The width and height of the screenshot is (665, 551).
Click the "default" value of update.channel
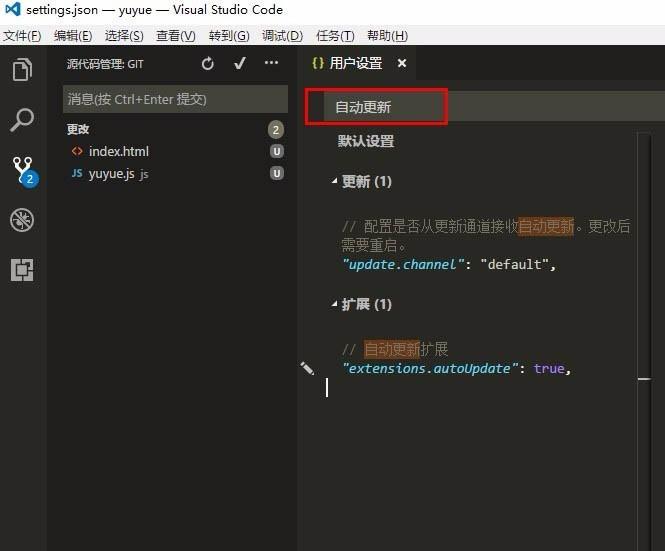click(515, 264)
